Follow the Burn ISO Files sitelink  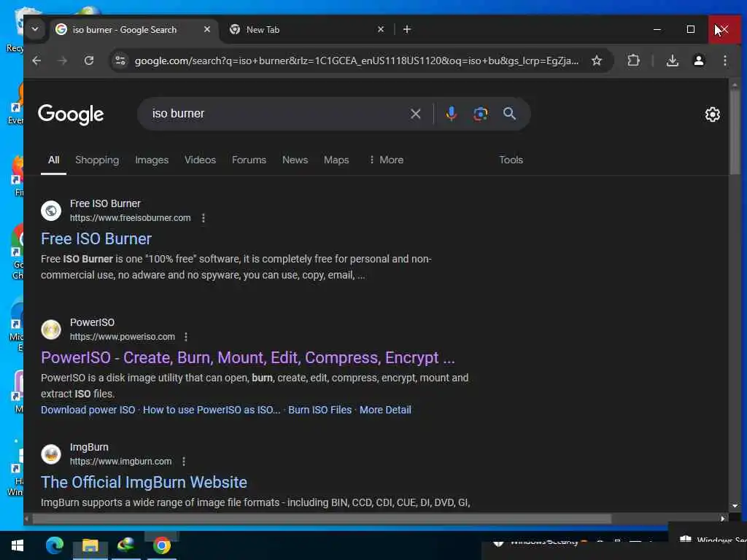pos(320,410)
